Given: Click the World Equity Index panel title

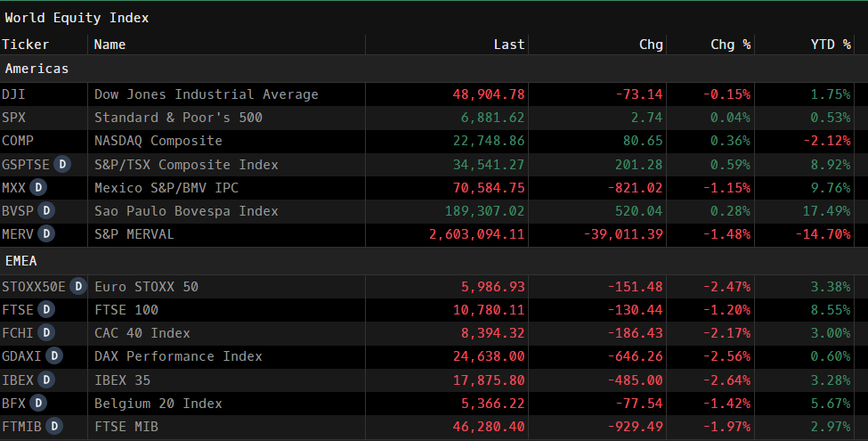Looking at the screenshot, I should [x=77, y=18].
